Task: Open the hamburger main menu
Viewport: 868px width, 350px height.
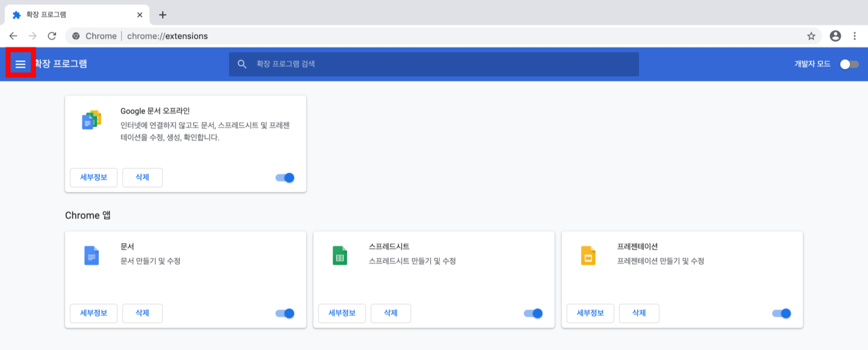Action: (x=20, y=64)
